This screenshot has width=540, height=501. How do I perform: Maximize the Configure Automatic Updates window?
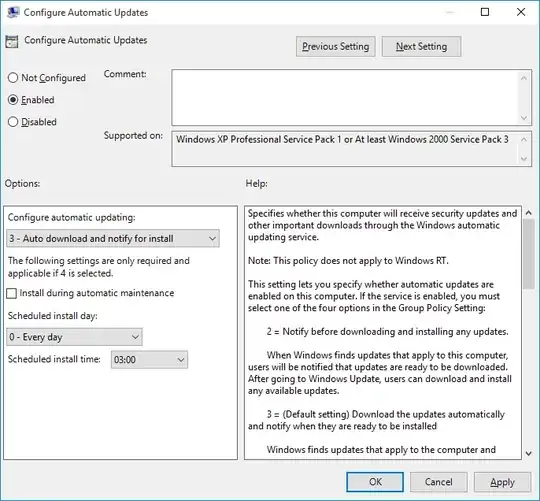(x=485, y=12)
